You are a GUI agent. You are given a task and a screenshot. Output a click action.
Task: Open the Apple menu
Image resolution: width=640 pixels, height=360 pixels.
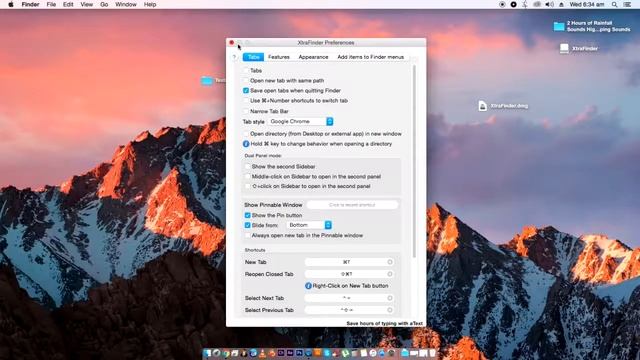[11, 4]
